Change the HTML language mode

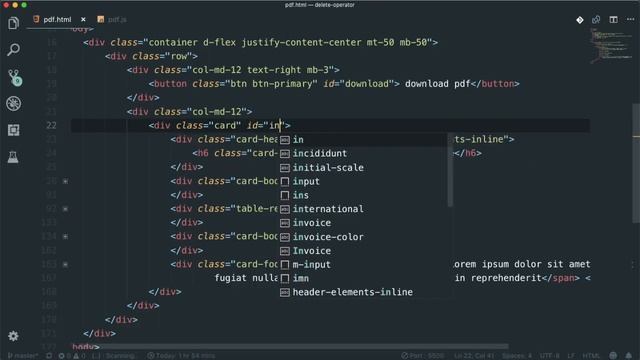coord(591,356)
